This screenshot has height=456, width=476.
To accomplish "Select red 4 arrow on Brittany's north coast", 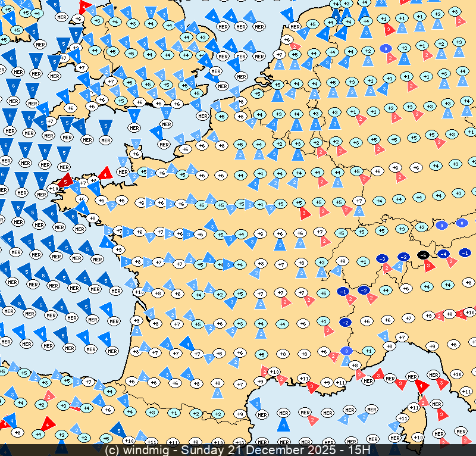I will (x=105, y=174).
